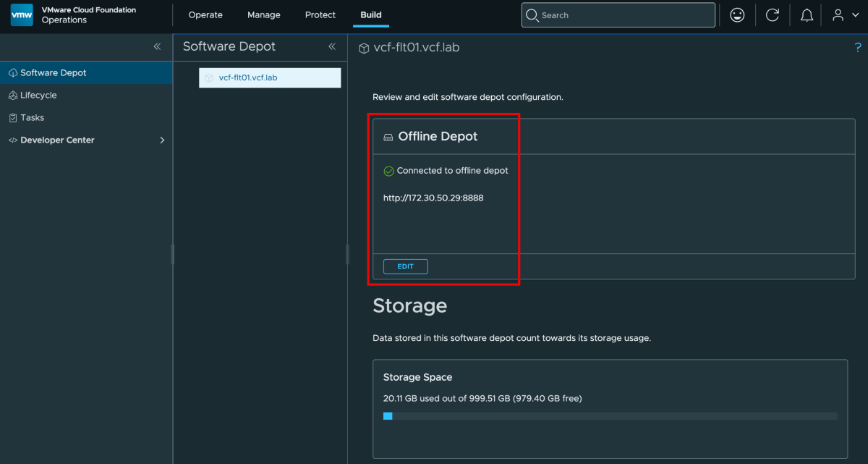
Task: Click the cube icon beside page title
Action: pos(364,48)
